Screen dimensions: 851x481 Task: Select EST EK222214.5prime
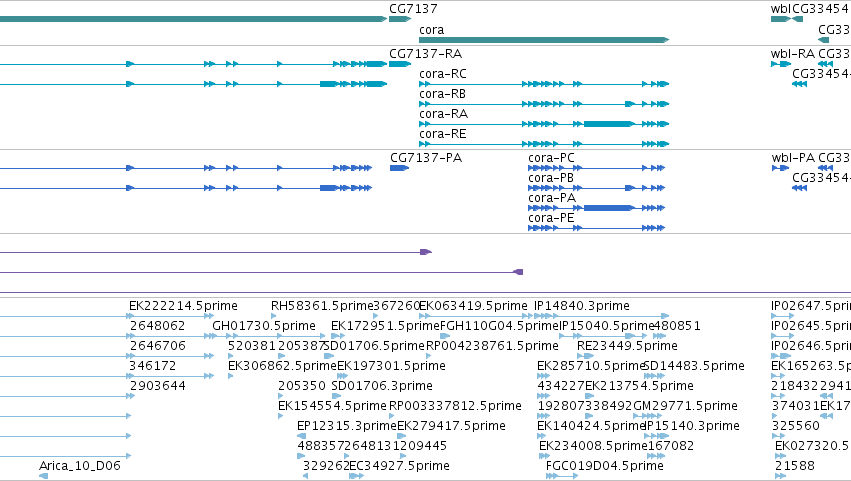click(x=183, y=306)
